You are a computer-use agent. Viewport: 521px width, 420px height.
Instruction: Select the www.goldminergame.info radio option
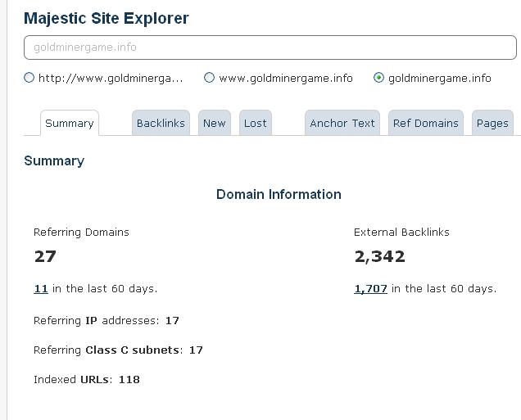pyautogui.click(x=209, y=78)
